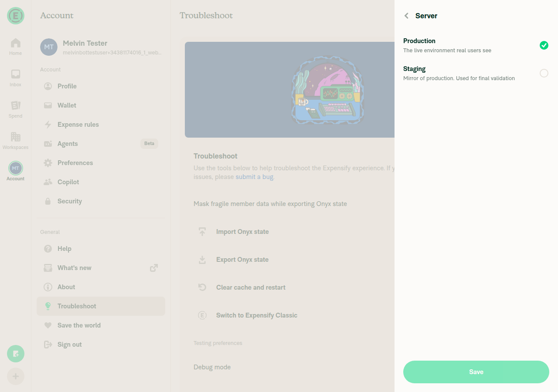The width and height of the screenshot is (558, 392).
Task: Click the Beta badge next to Agents
Action: [x=149, y=144]
